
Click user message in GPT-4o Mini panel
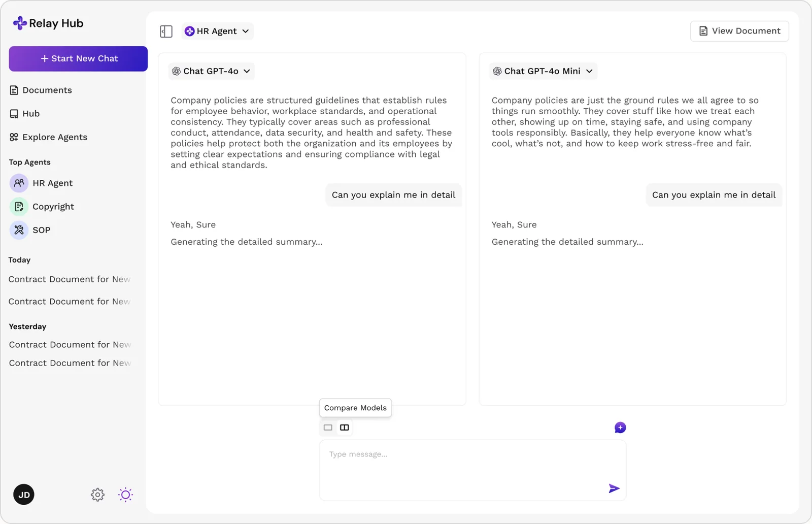[x=714, y=195]
